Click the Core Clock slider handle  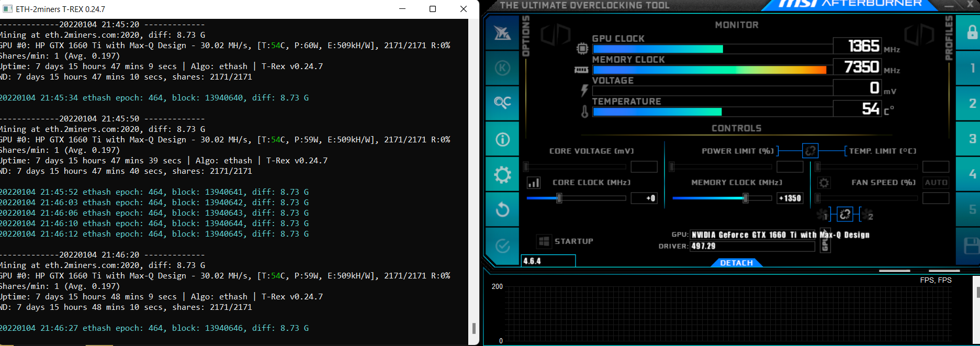(x=559, y=198)
